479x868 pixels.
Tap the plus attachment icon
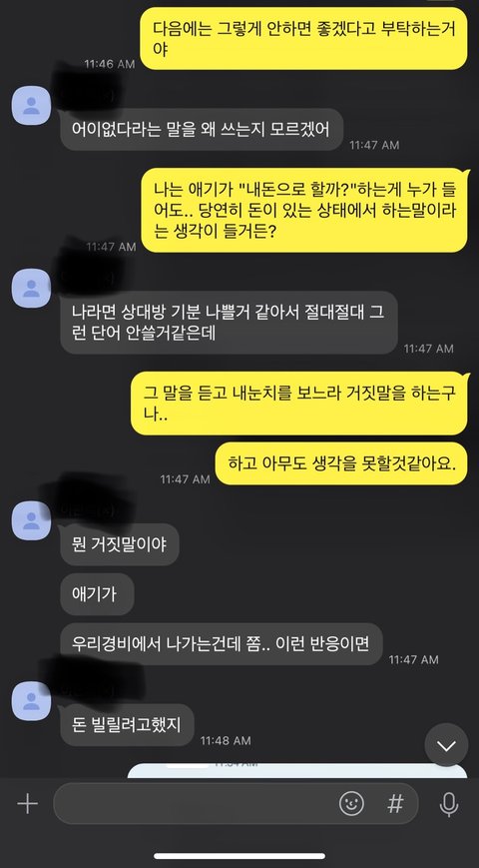pos(27,804)
